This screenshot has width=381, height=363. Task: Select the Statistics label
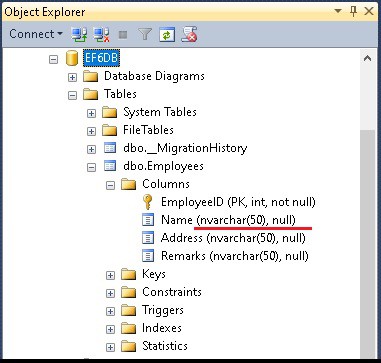(x=165, y=346)
